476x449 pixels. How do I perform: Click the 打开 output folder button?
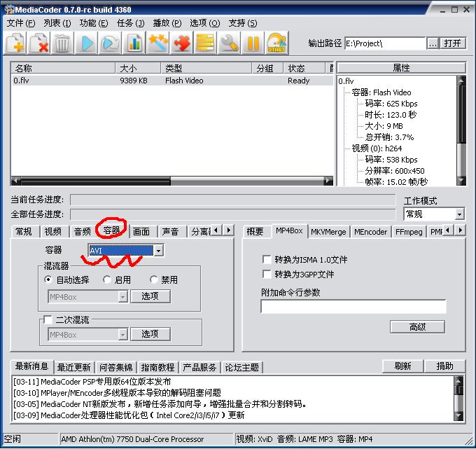(x=452, y=43)
